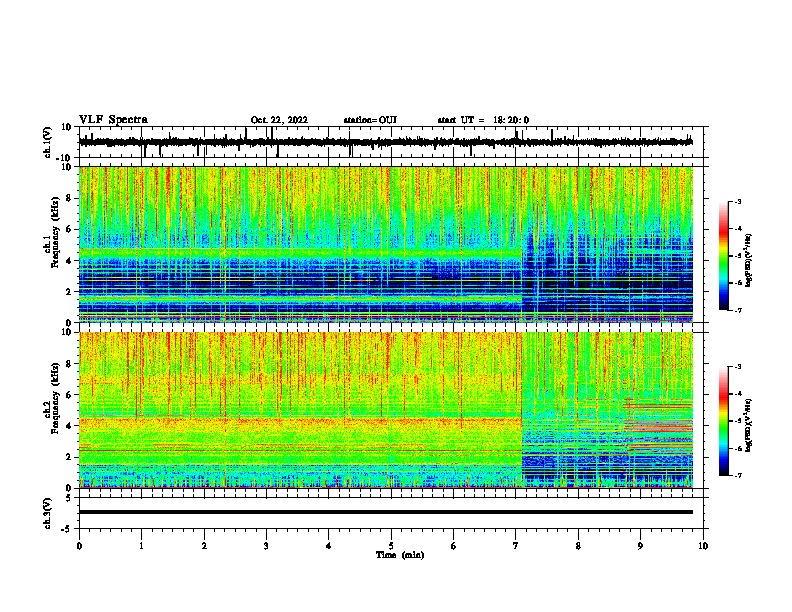Select the "ch.3(V)" axis label
This screenshot has width=792, height=612.
[48, 513]
